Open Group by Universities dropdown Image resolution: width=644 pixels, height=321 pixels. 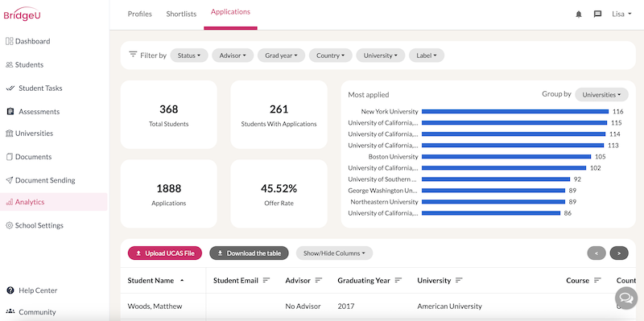tap(601, 94)
